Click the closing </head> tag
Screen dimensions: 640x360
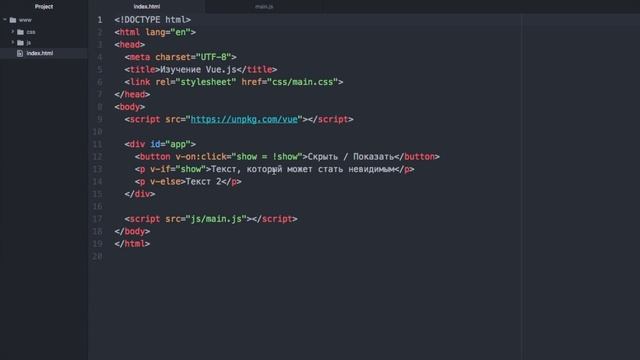(132, 94)
